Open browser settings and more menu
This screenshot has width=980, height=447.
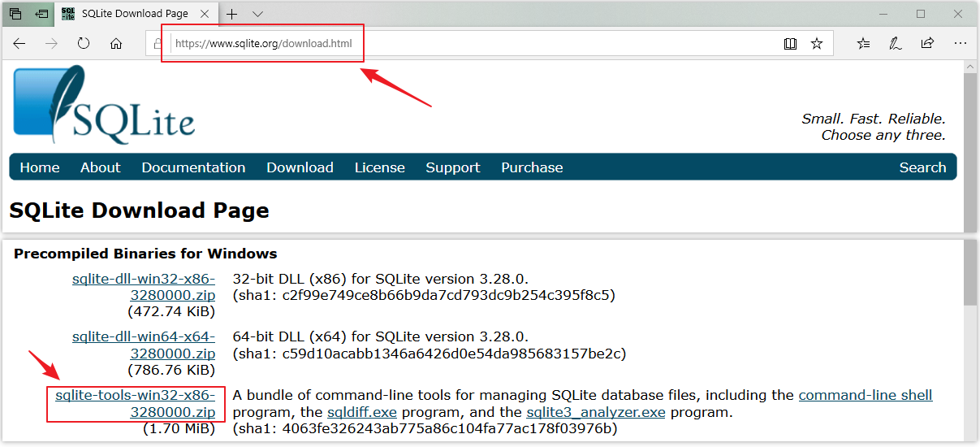tap(960, 44)
